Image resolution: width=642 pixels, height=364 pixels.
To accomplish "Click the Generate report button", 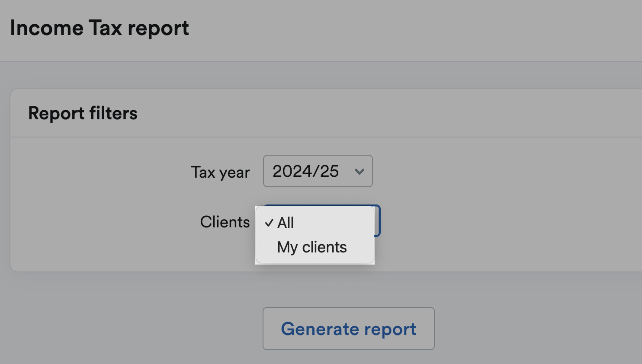I will [x=348, y=329].
